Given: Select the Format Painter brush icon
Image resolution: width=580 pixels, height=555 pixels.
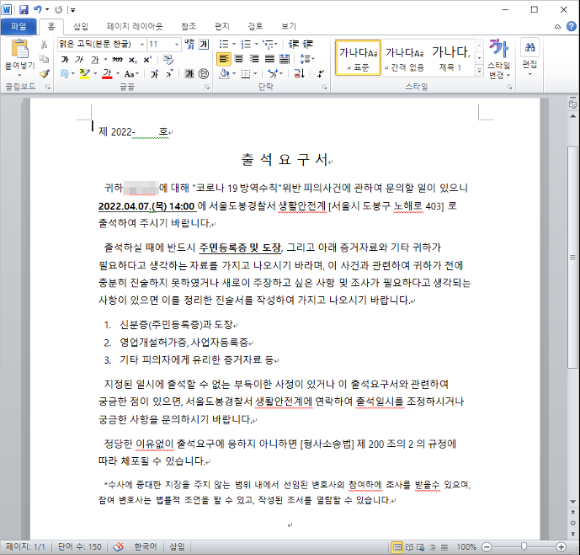Looking at the screenshot, I should pos(44,74).
